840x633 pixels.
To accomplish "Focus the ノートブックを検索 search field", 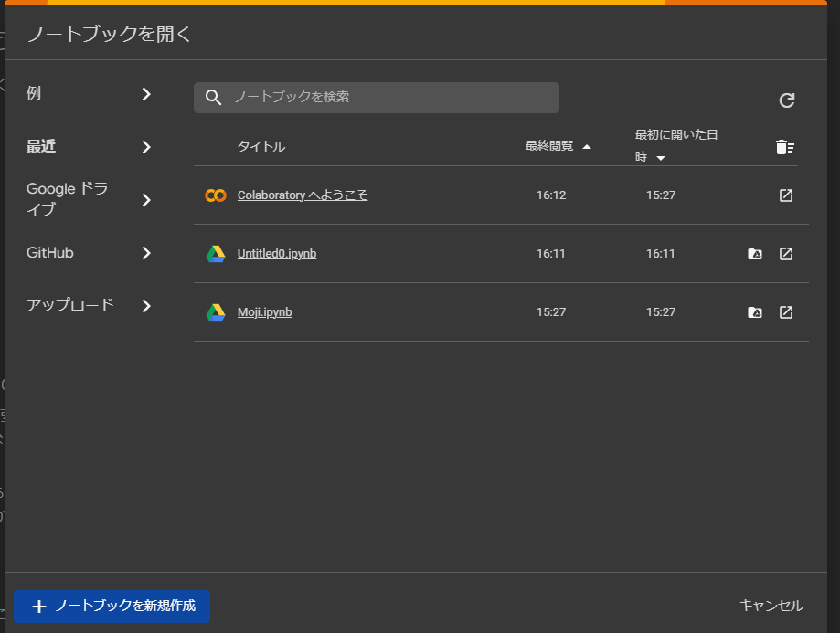I will pyautogui.click(x=376, y=98).
